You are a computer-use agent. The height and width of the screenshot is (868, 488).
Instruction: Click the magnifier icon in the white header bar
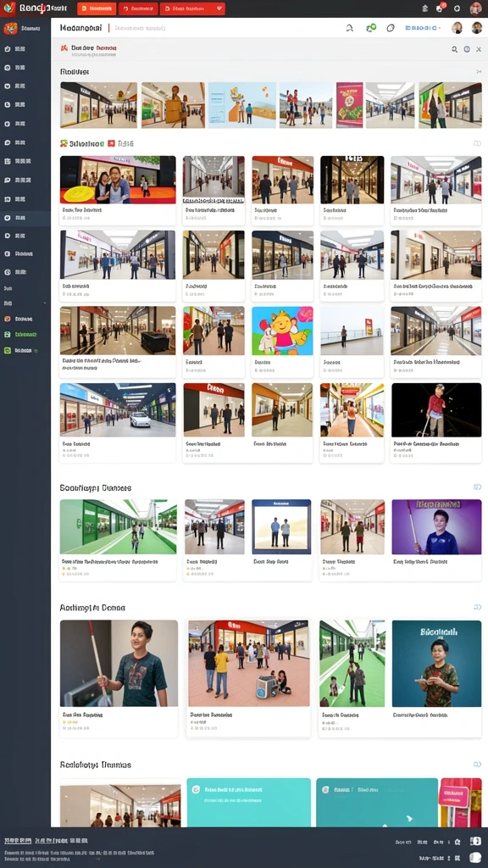point(350,28)
